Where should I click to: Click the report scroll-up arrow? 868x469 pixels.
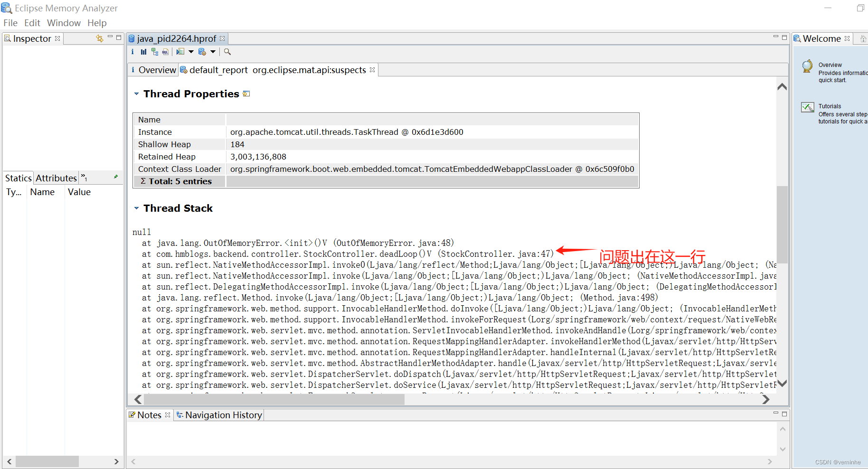(782, 86)
